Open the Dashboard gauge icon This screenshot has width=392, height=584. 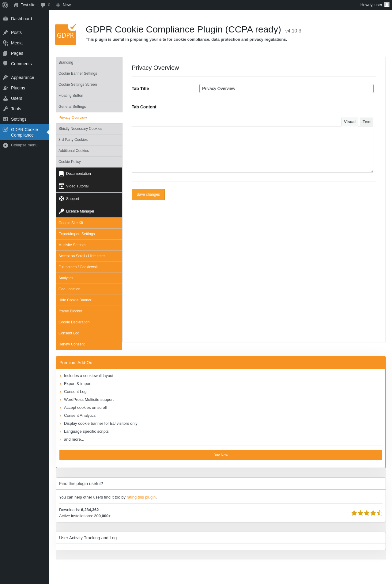(6, 19)
